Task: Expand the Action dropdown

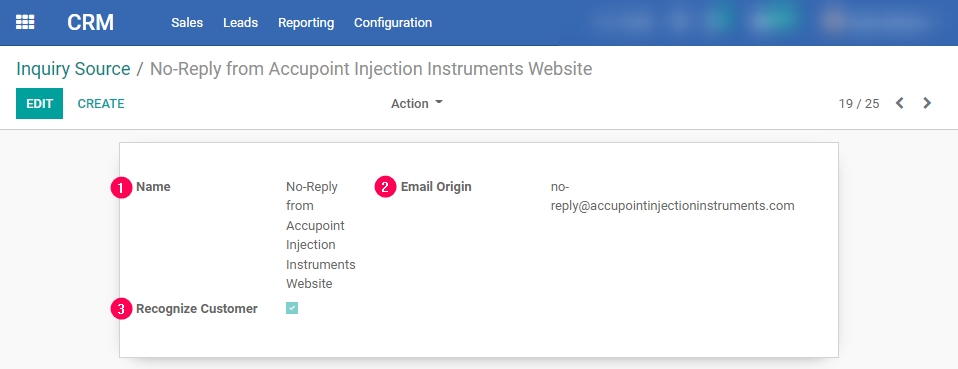Action: coord(417,104)
